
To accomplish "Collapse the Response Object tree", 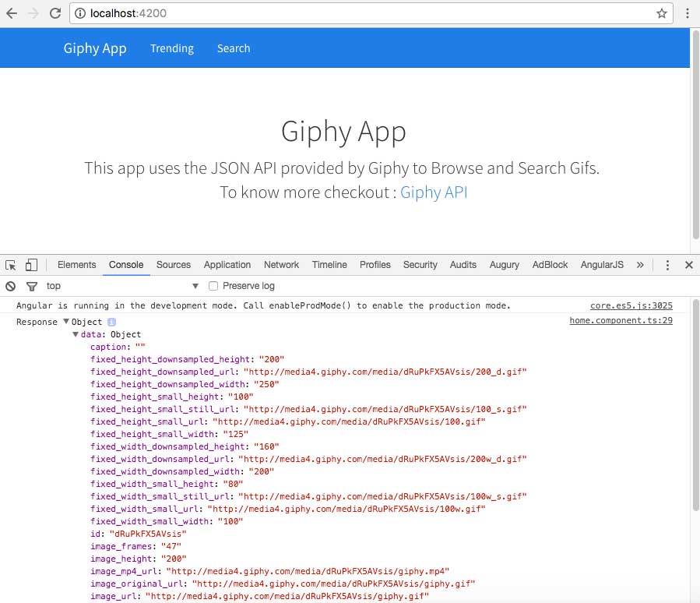I will point(67,322).
